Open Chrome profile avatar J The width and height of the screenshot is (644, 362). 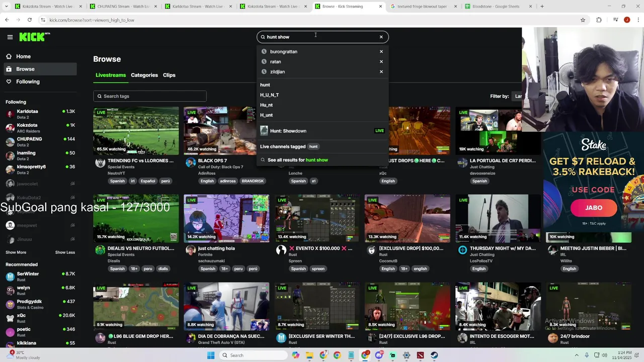pyautogui.click(x=626, y=20)
